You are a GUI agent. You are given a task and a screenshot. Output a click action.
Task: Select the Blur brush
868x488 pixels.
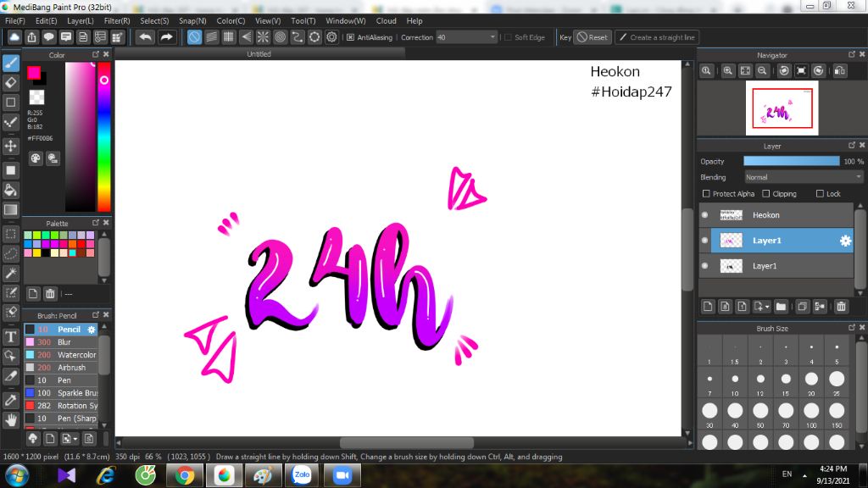pos(61,342)
